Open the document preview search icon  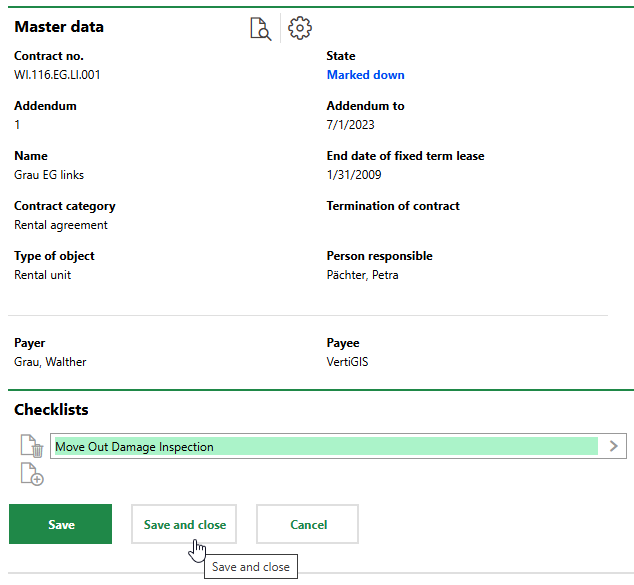[x=260, y=29]
